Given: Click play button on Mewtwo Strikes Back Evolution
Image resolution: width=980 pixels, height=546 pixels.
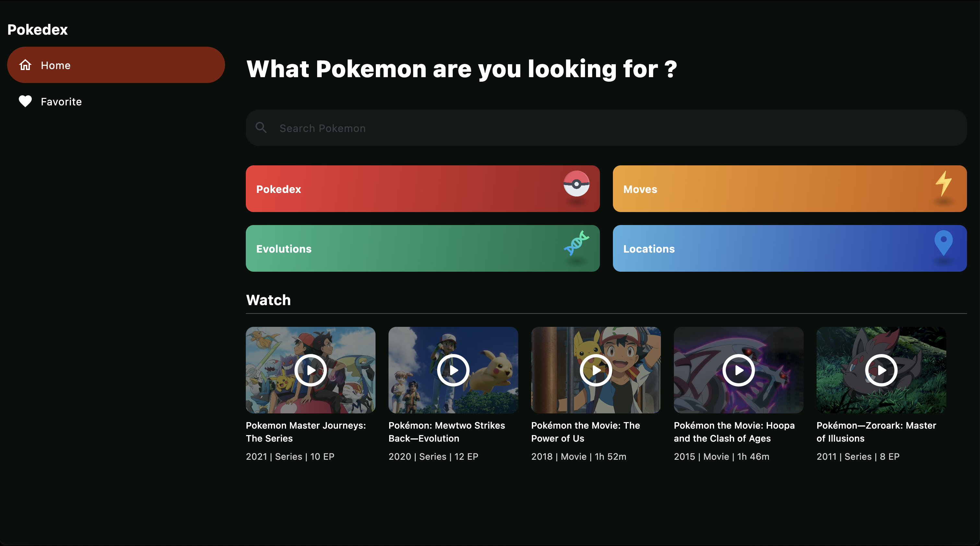Looking at the screenshot, I should tap(454, 370).
